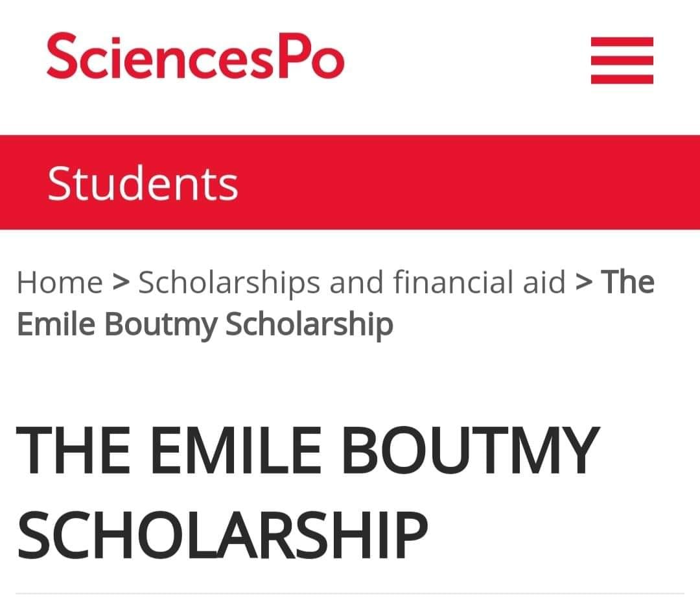Click the divider line below the heading
The image size is (700, 609).
point(350,593)
